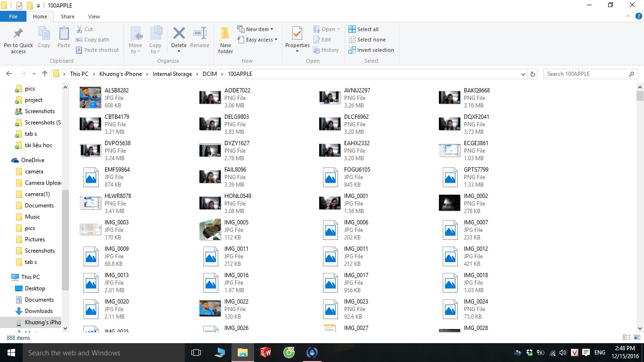This screenshot has width=644, height=362.
Task: Open Windows Start menu
Action: coord(11,353)
